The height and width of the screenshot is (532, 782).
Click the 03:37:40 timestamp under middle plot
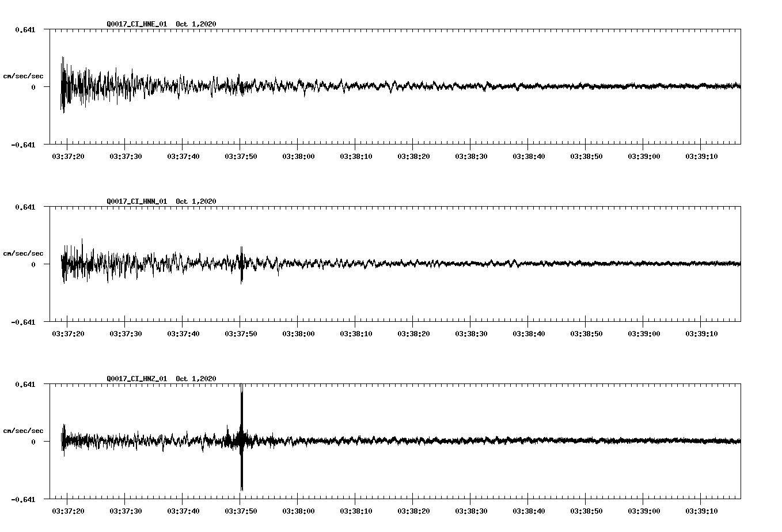[181, 333]
